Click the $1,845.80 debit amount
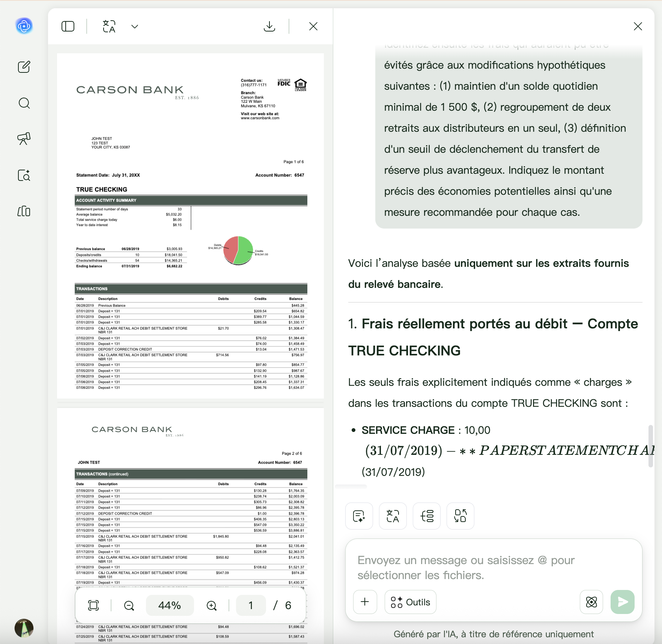662x644 pixels. point(221,537)
